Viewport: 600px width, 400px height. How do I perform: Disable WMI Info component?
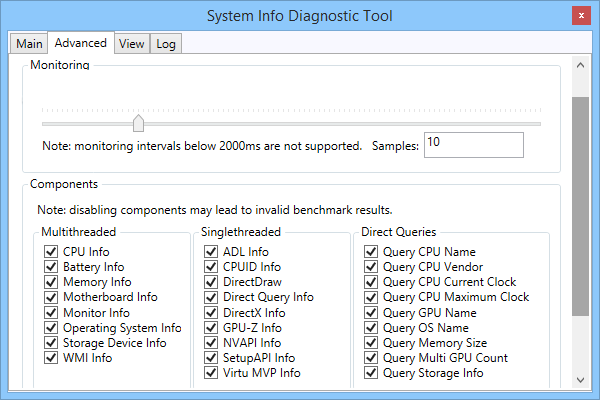(51, 358)
